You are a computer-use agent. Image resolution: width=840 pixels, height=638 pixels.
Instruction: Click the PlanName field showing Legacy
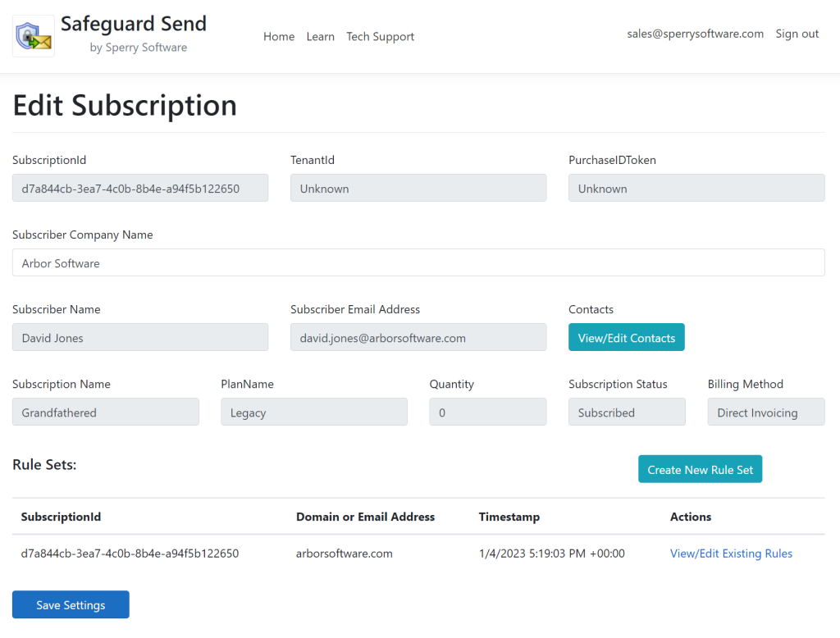click(314, 412)
